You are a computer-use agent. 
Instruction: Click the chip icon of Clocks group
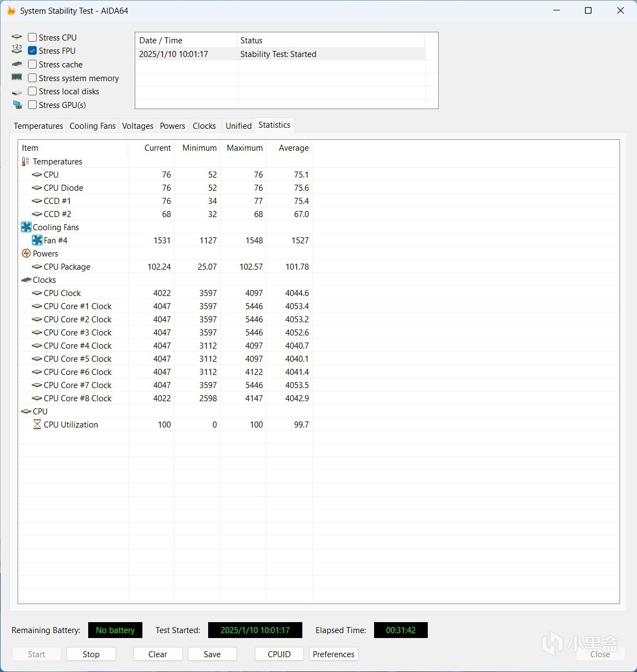(26, 280)
